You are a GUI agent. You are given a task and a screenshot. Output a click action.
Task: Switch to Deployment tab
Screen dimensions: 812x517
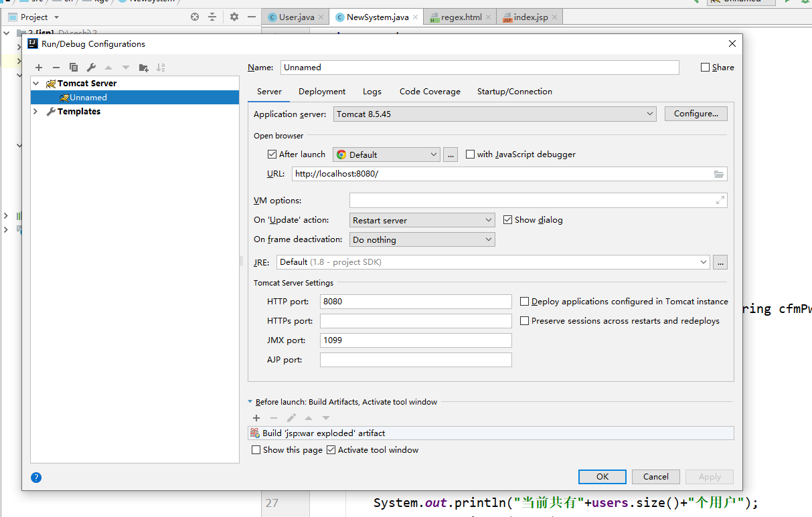(322, 92)
